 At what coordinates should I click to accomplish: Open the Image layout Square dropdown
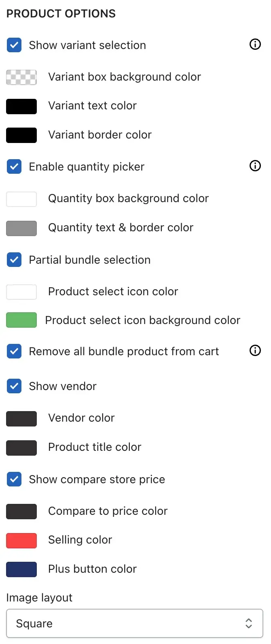[135, 623]
